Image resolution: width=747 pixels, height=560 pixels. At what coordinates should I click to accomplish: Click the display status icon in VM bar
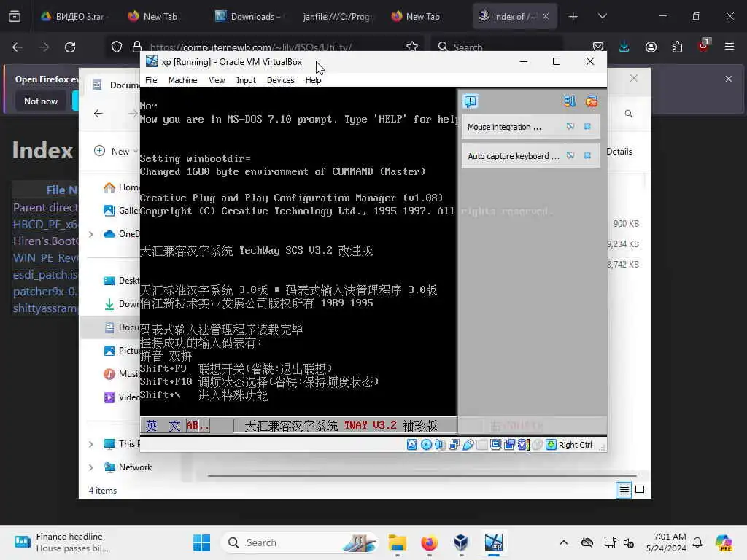point(495,445)
